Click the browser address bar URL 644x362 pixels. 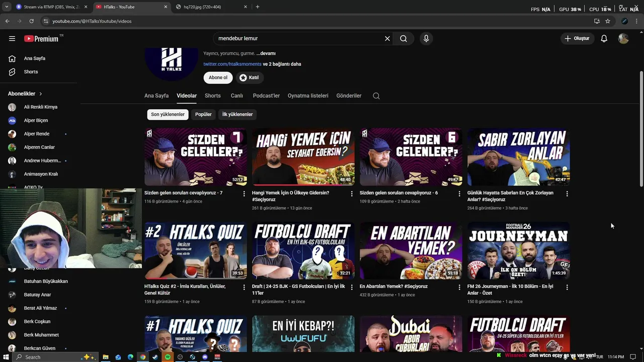point(92,21)
